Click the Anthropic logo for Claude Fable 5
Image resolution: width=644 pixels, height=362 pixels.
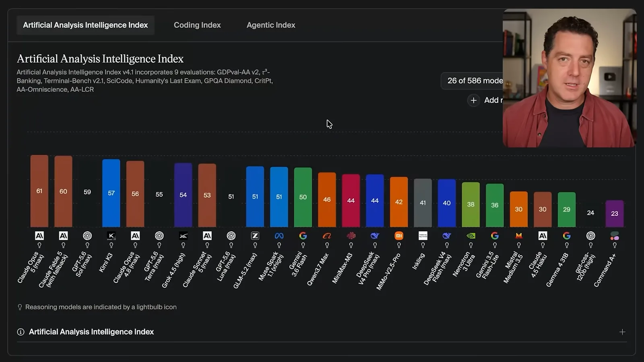click(x=63, y=236)
